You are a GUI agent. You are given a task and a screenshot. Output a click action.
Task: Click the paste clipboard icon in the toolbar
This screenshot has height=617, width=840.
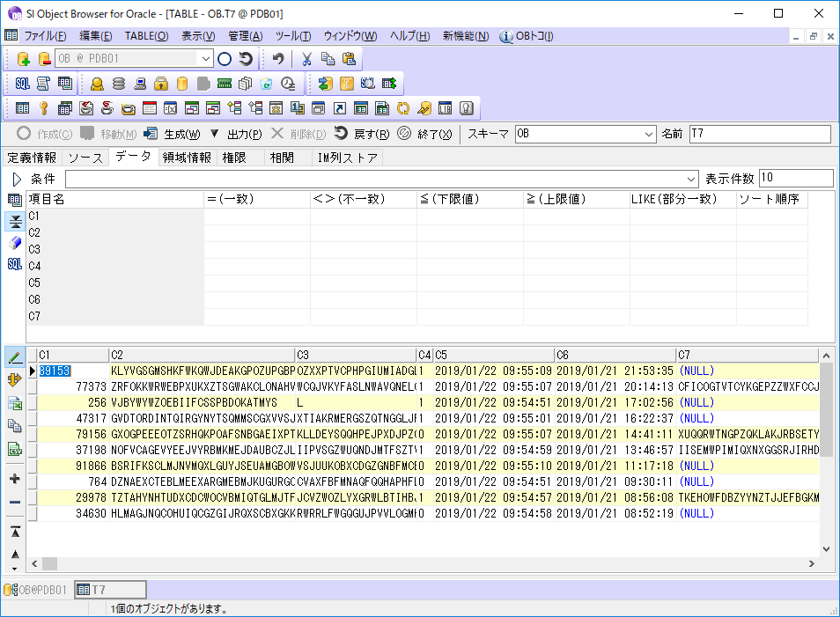(x=349, y=59)
